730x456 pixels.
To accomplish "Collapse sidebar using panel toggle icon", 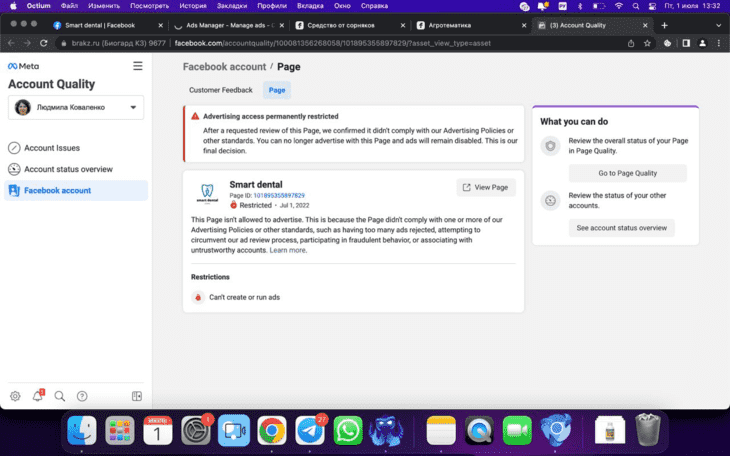I will click(x=137, y=396).
